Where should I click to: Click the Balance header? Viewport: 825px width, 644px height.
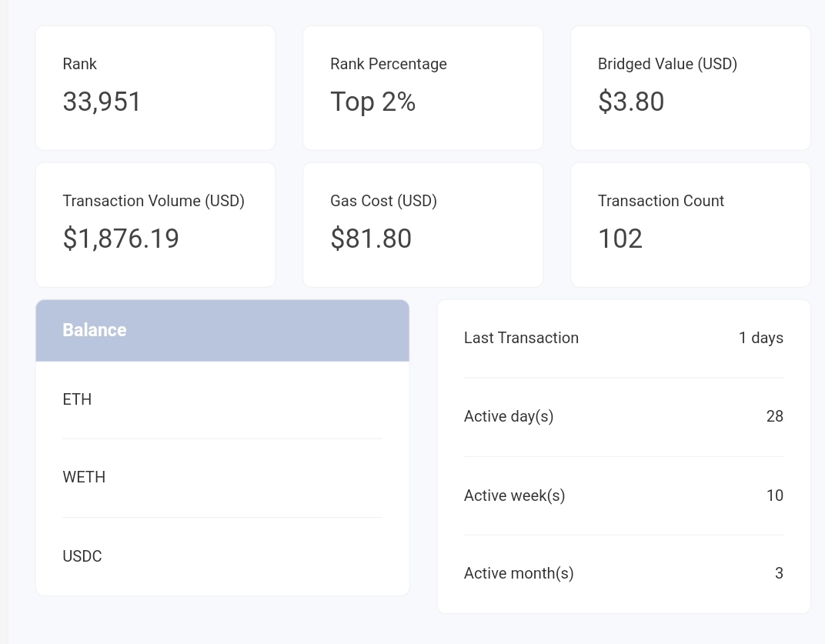point(222,330)
